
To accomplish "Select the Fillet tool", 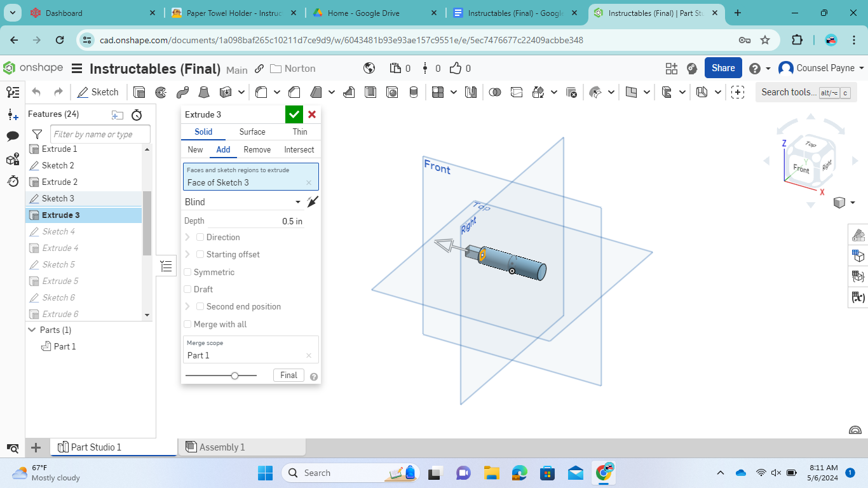I will point(261,92).
